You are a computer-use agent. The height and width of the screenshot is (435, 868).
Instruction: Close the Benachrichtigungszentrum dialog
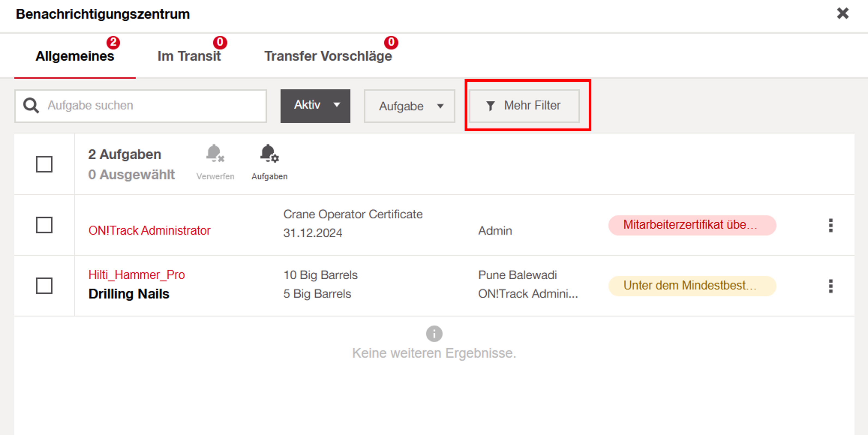[x=842, y=14]
